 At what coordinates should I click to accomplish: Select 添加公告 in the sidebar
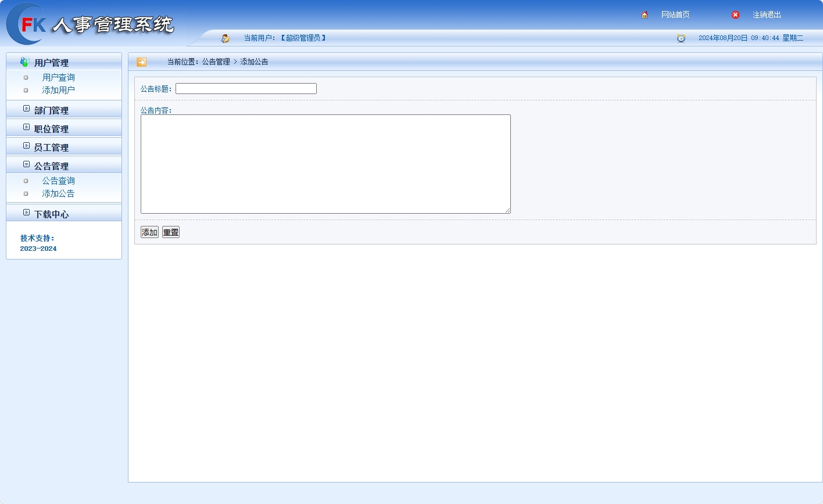[58, 193]
